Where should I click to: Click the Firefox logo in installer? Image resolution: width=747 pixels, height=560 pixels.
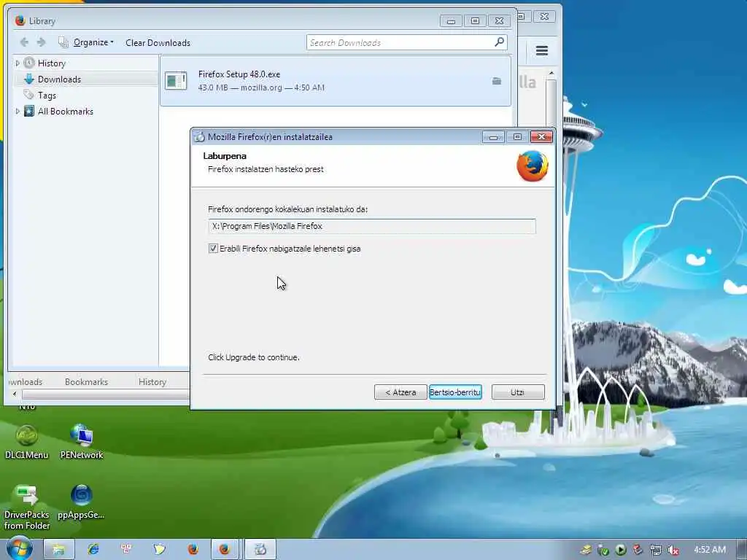point(532,166)
